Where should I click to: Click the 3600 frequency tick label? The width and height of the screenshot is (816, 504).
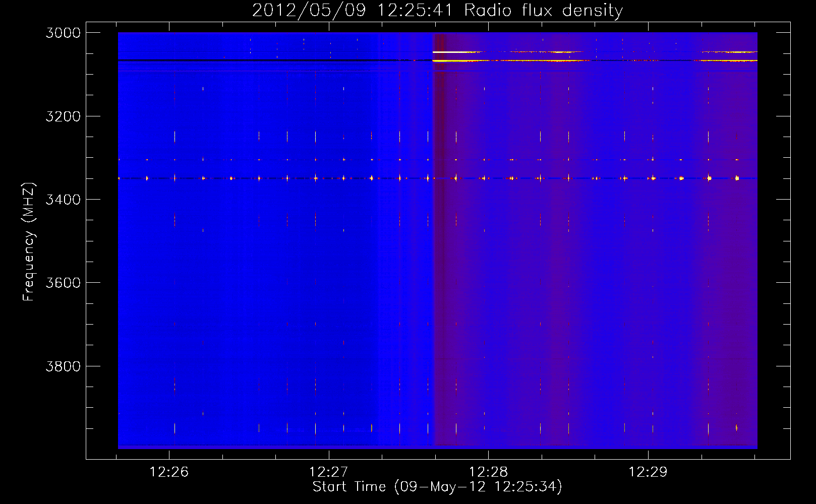(63, 283)
